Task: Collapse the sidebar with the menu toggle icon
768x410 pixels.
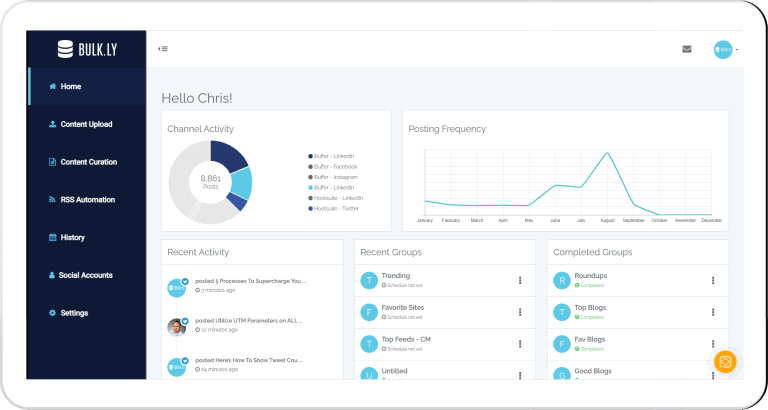Action: coord(162,48)
